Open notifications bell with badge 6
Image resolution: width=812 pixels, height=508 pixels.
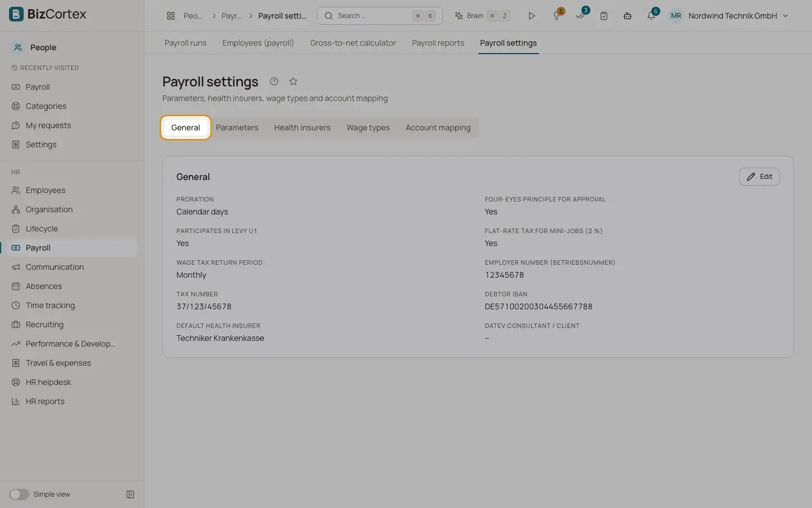(x=651, y=16)
